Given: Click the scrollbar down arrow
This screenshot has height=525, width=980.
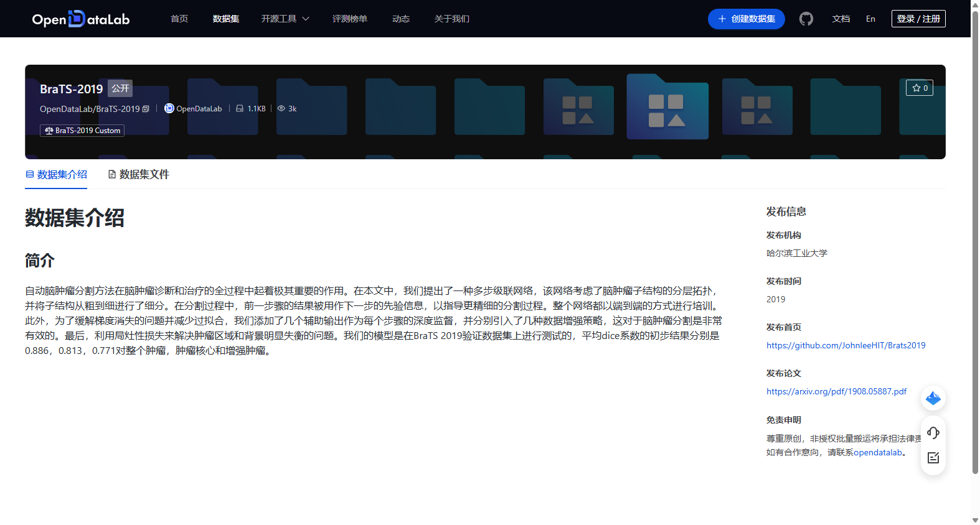Looking at the screenshot, I should click(975, 520).
